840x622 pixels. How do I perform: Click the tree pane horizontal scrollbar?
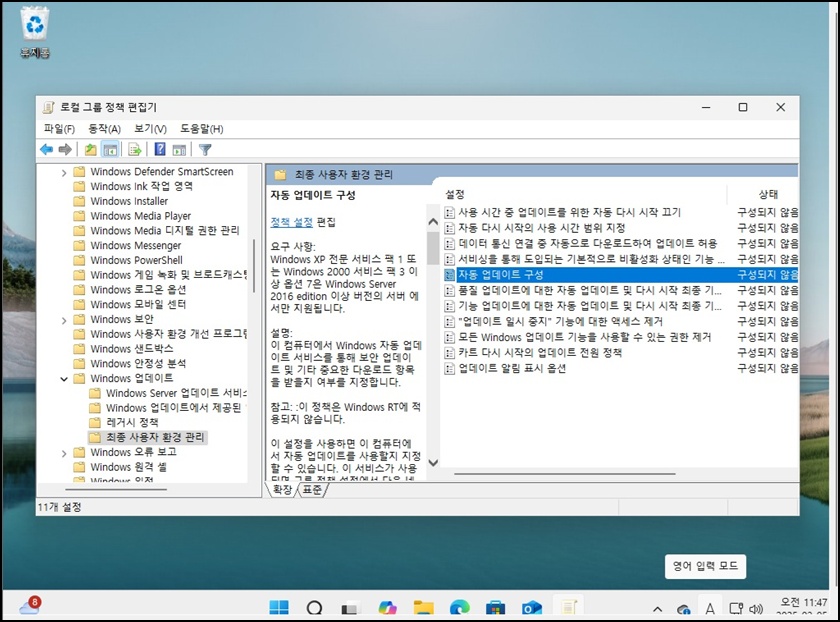click(116, 489)
